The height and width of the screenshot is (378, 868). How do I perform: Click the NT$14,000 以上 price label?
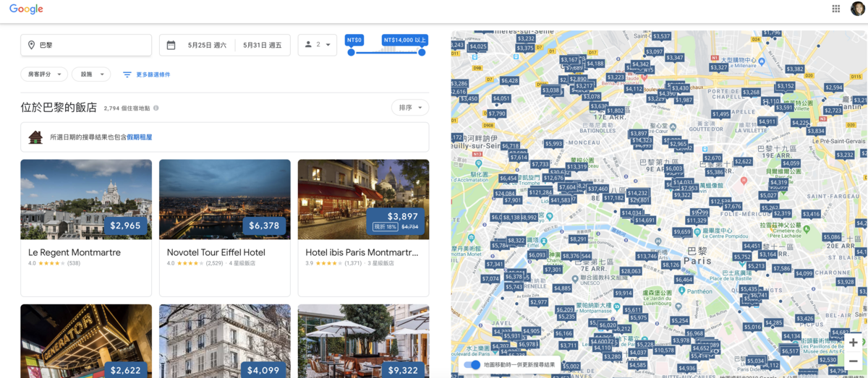click(405, 40)
